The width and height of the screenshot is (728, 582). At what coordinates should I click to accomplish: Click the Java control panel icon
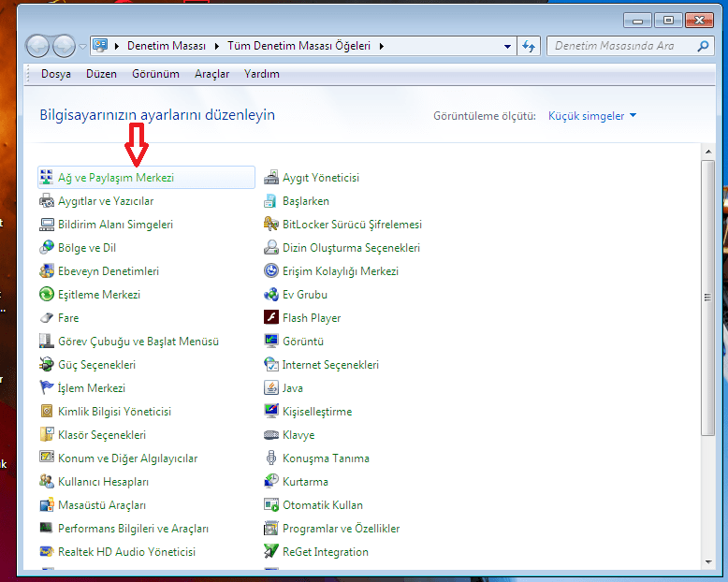pyautogui.click(x=271, y=388)
